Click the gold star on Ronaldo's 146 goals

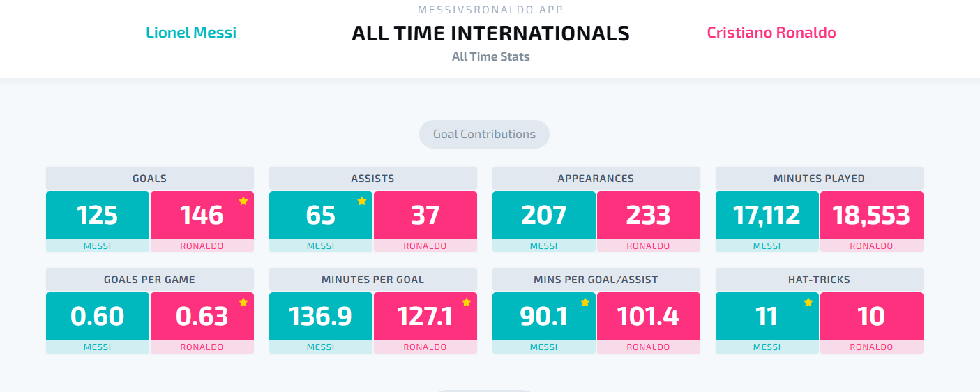click(243, 201)
